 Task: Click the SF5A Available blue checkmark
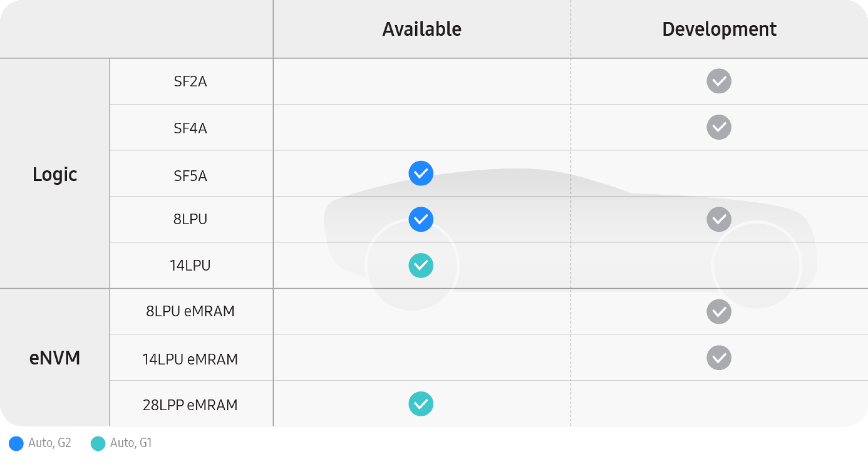coord(421,173)
